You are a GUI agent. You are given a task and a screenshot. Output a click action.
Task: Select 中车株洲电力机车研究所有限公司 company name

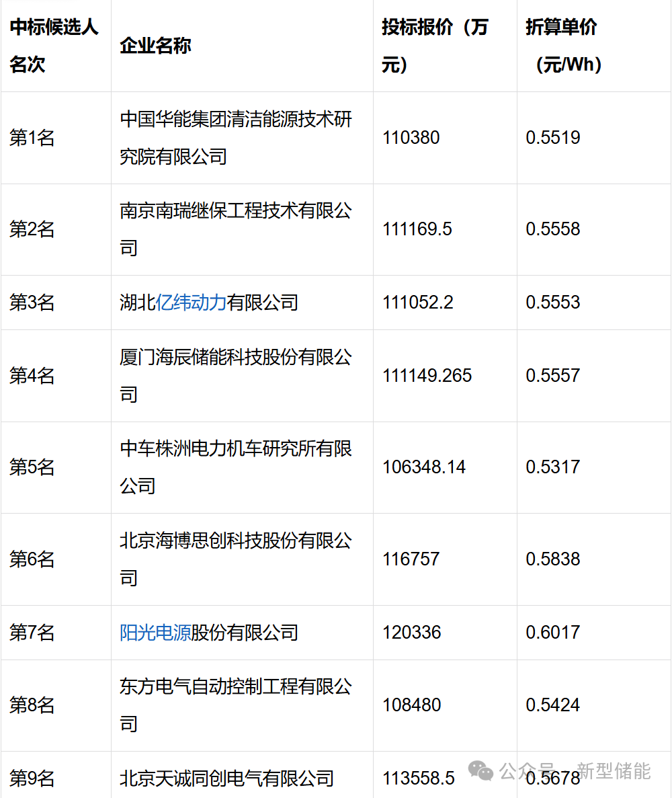point(236,467)
